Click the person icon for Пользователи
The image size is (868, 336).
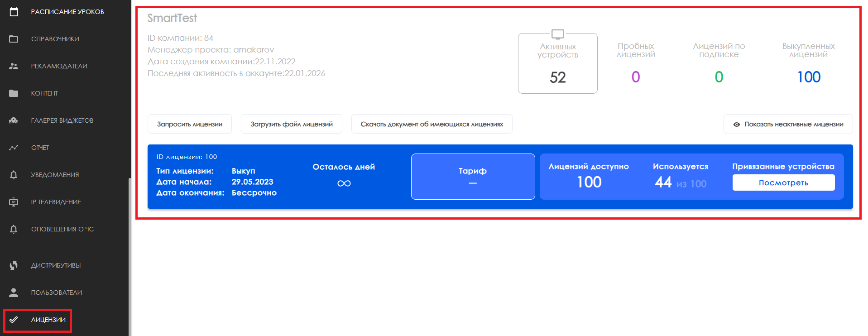click(x=14, y=293)
